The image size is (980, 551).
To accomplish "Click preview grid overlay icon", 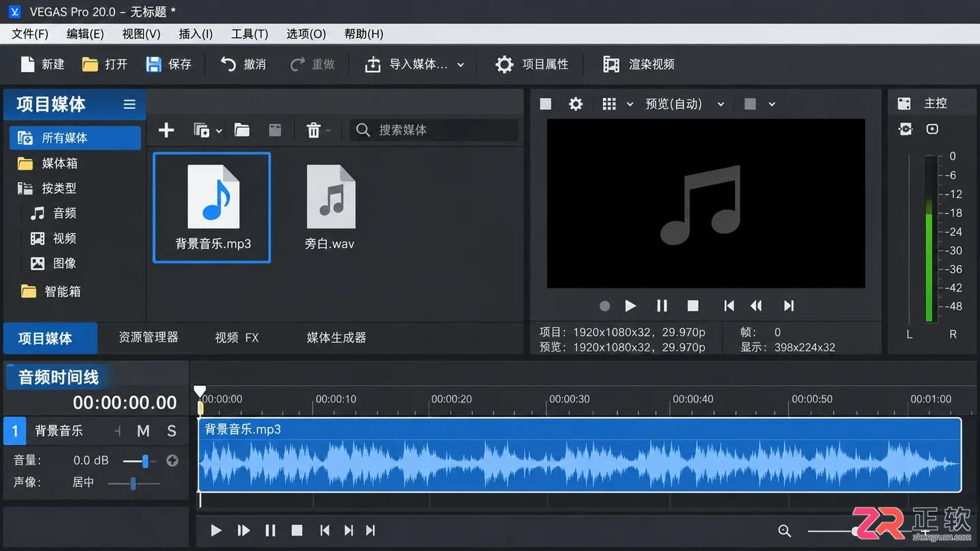I will coord(609,104).
